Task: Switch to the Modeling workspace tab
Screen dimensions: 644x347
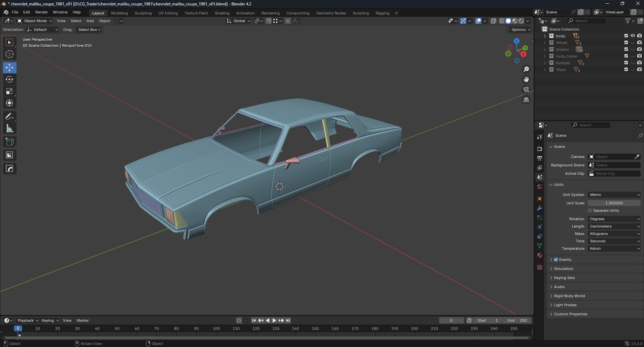Action: pos(119,13)
